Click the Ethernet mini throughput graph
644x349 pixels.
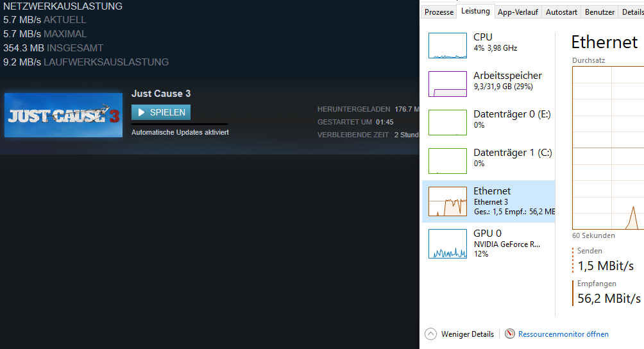[448, 201]
